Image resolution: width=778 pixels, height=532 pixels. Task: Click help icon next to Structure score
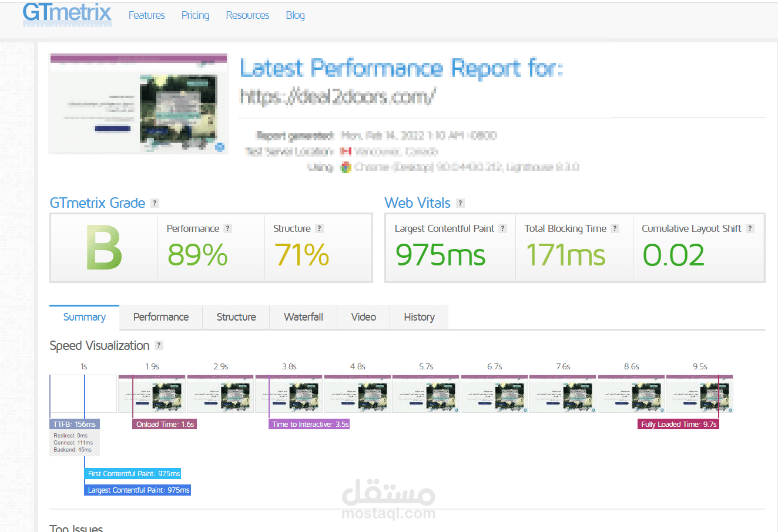pyautogui.click(x=319, y=228)
